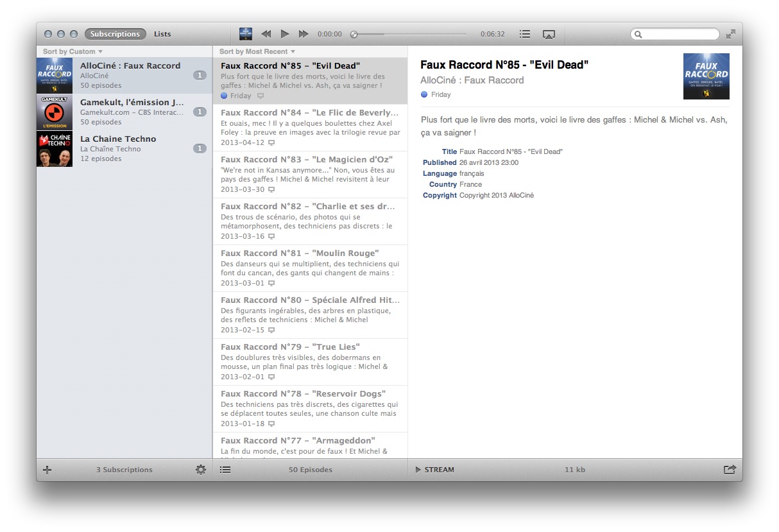
Task: Open the Sort by Custom dropdown
Action: [73, 51]
